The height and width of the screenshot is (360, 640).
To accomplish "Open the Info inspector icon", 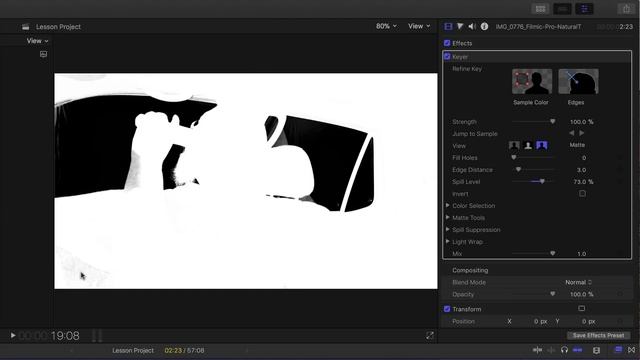I will 484,27.
